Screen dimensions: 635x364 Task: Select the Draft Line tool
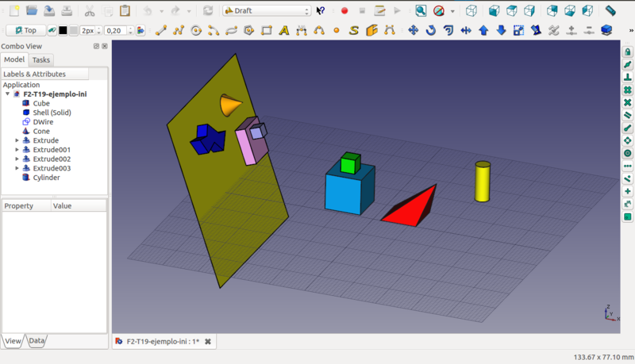point(161,31)
